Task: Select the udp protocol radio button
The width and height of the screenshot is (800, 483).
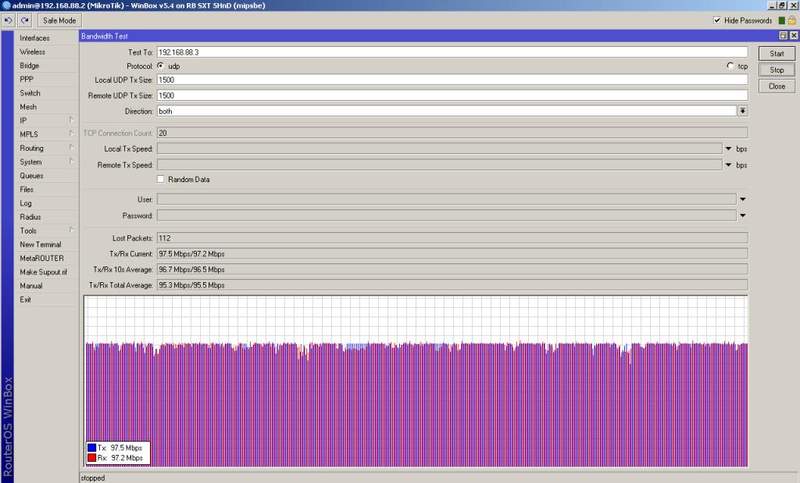Action: (161, 66)
